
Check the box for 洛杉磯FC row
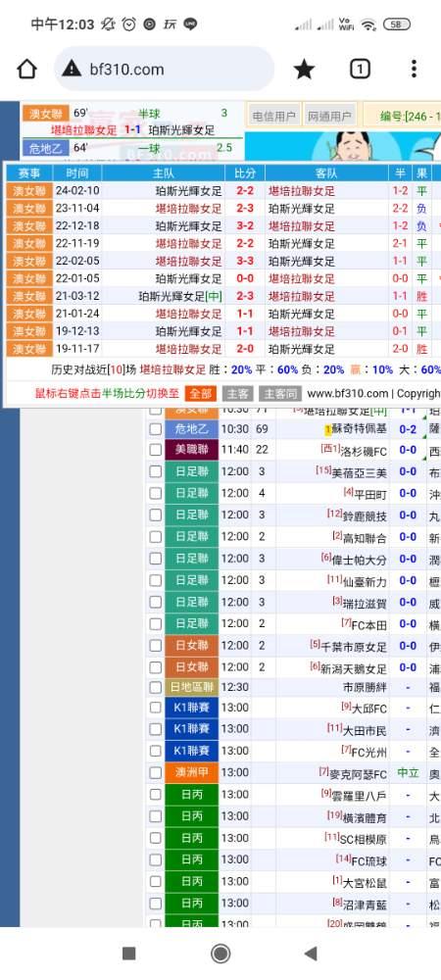pos(156,450)
